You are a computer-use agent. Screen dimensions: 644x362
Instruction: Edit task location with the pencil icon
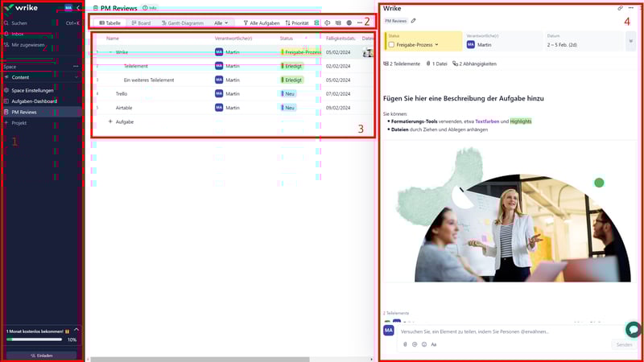coord(413,21)
